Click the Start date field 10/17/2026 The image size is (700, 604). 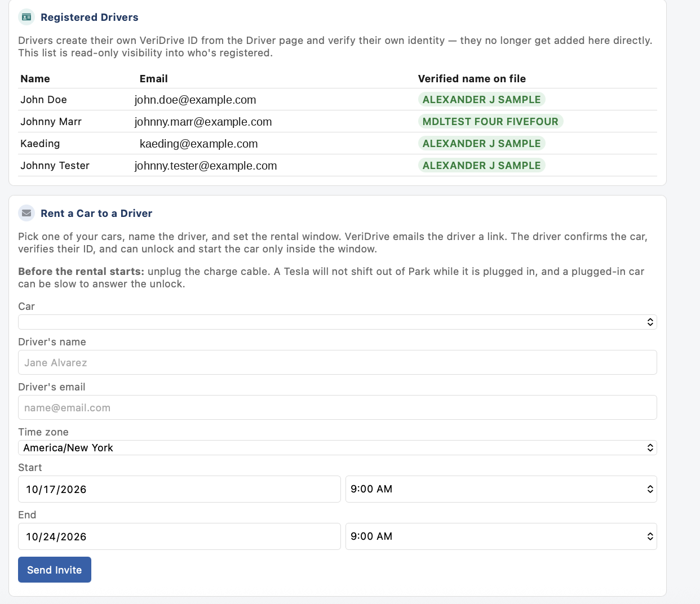[x=179, y=489]
